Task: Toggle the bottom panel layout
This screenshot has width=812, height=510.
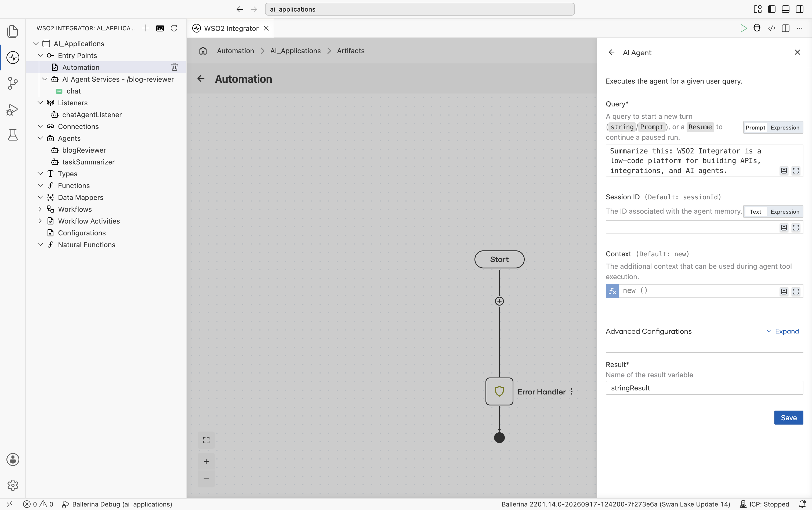Action: [786, 9]
